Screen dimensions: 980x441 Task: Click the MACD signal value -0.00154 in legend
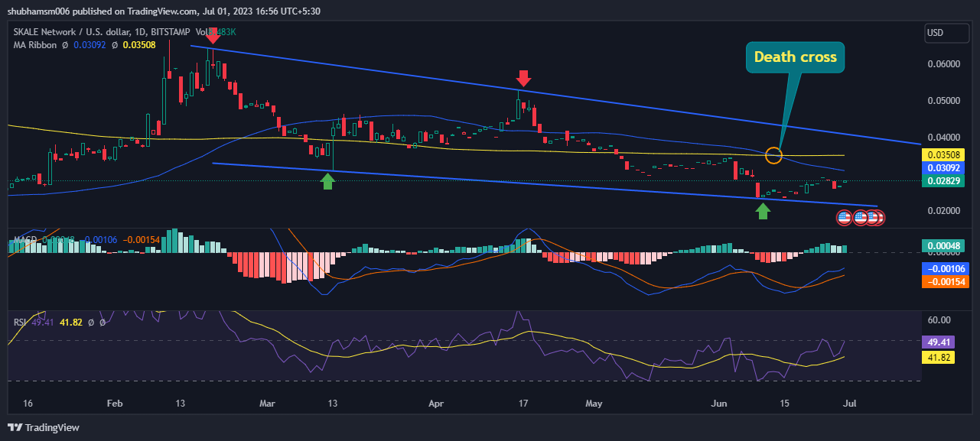tap(142, 240)
